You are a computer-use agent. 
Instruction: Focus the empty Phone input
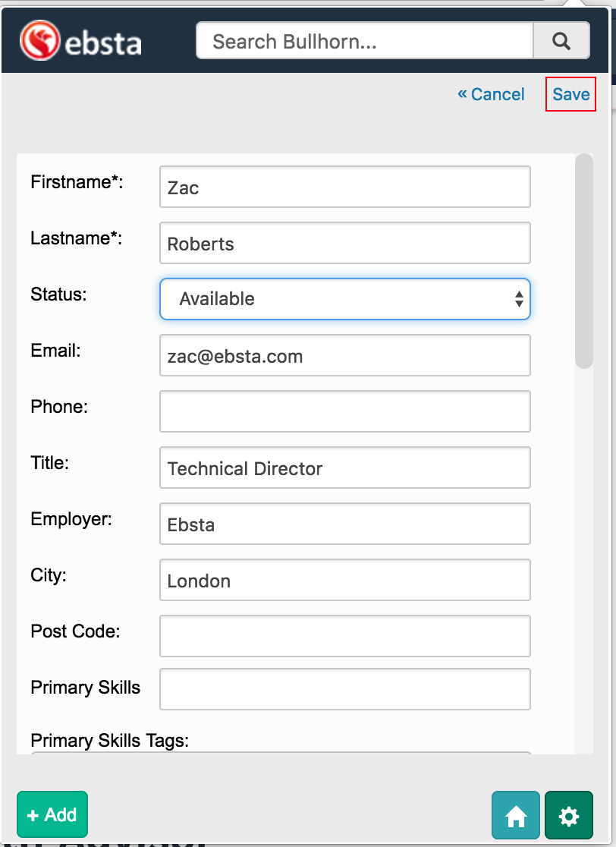click(x=344, y=411)
